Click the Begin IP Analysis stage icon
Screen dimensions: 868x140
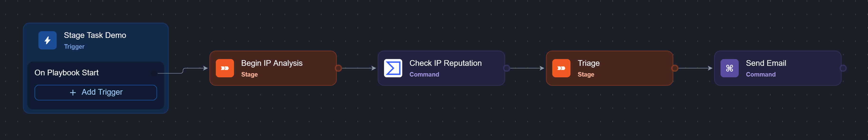[225, 68]
